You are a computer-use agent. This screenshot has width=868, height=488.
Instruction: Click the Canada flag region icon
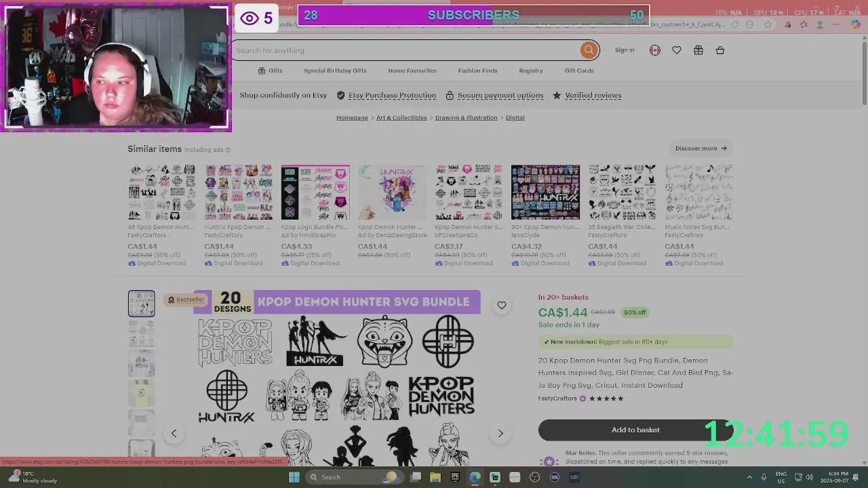point(654,50)
